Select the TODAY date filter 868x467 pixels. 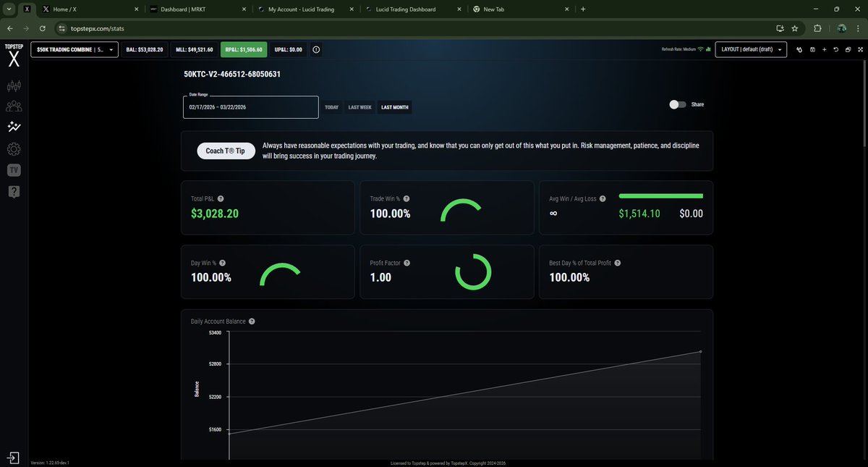tap(331, 107)
